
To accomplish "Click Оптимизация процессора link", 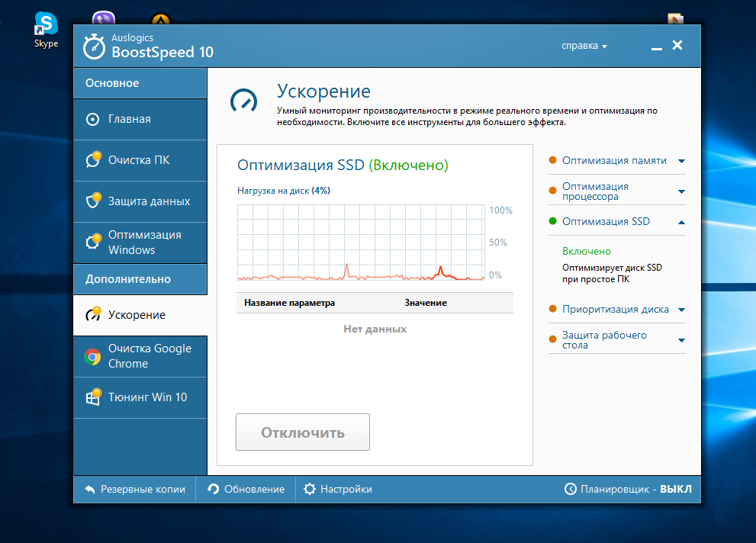I will click(595, 191).
